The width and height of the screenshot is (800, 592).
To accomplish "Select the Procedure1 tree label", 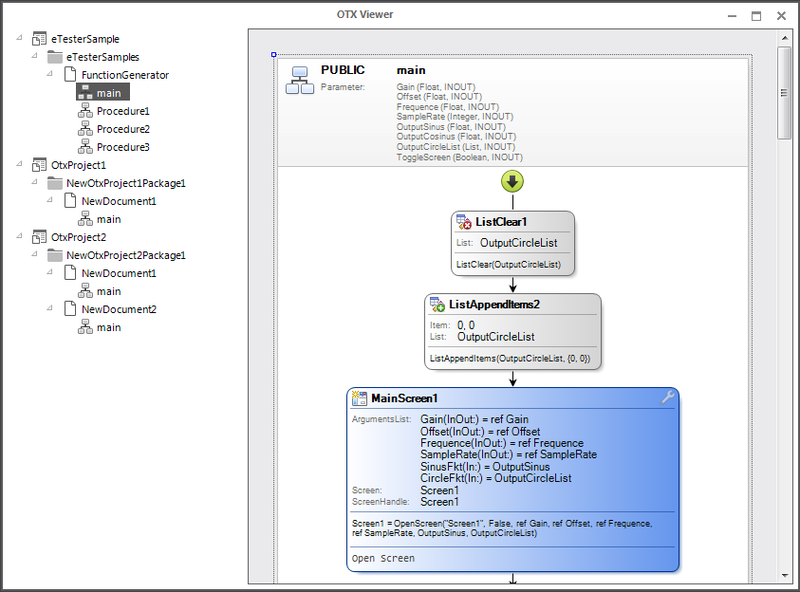I will pos(123,111).
